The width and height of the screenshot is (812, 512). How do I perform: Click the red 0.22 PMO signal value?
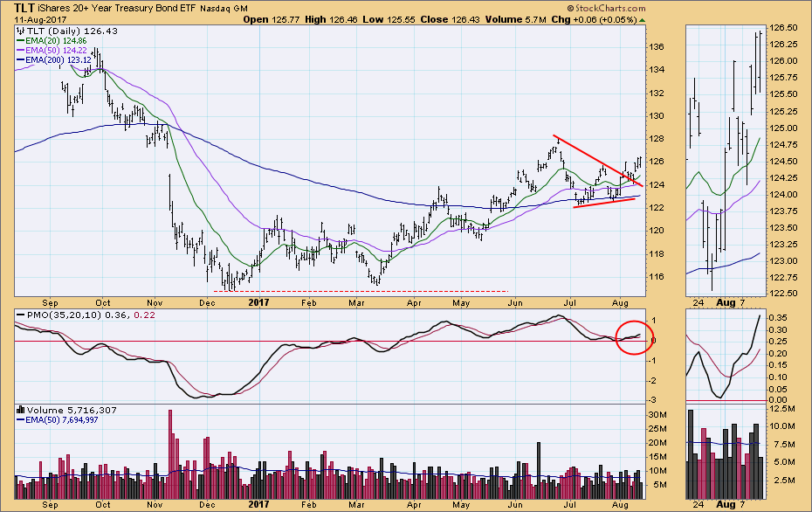click(x=144, y=315)
